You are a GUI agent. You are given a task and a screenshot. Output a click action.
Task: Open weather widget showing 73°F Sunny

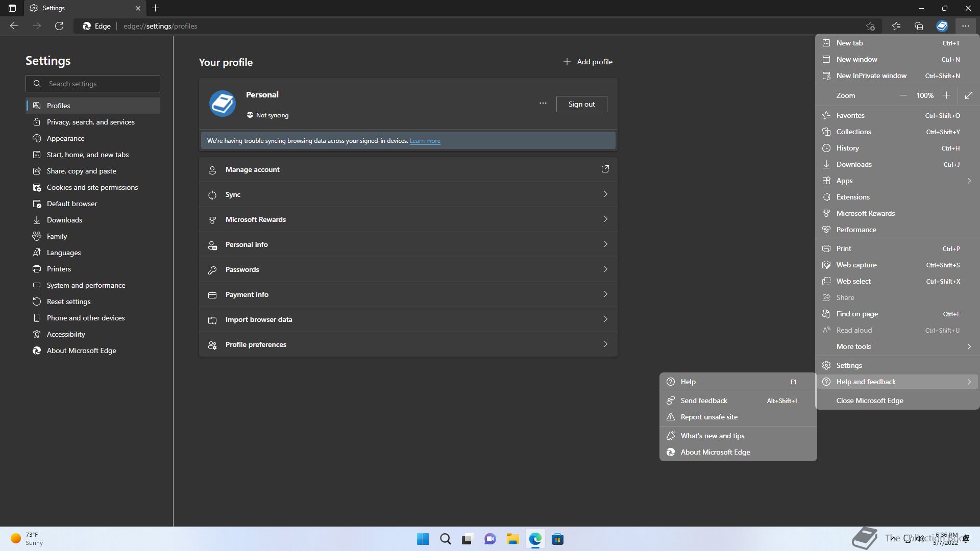pos(27,539)
